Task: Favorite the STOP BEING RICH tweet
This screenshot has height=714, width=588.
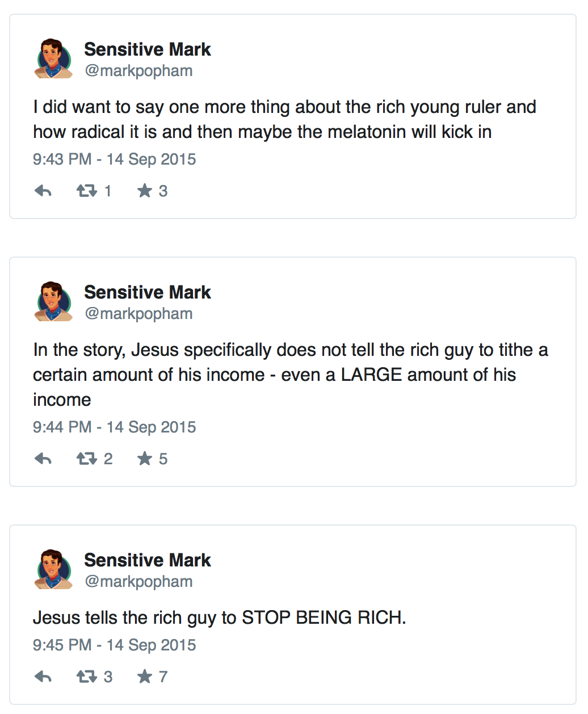Action: (x=145, y=677)
